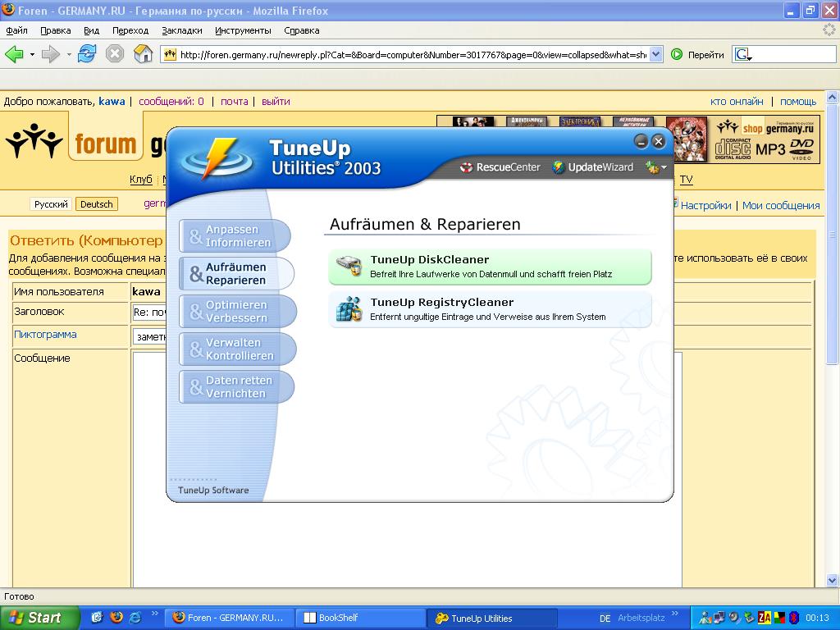
Task: Open the Вид menu
Action: (92, 30)
